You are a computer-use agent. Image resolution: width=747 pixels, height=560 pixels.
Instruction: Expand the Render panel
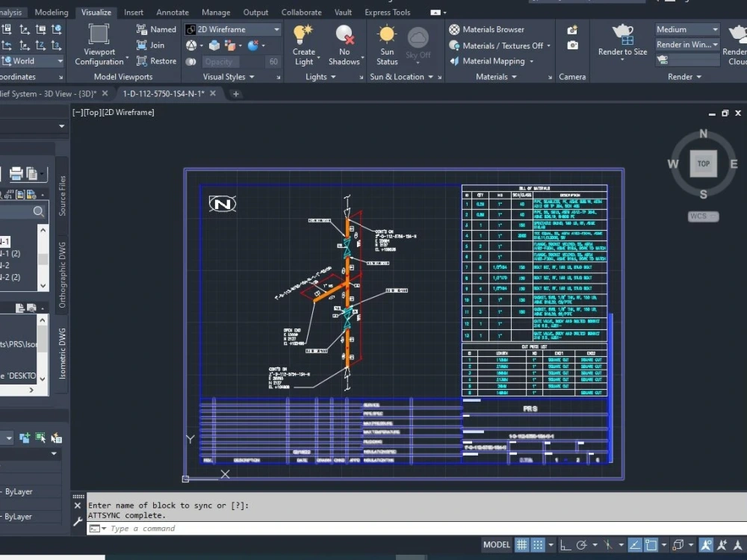(x=684, y=77)
